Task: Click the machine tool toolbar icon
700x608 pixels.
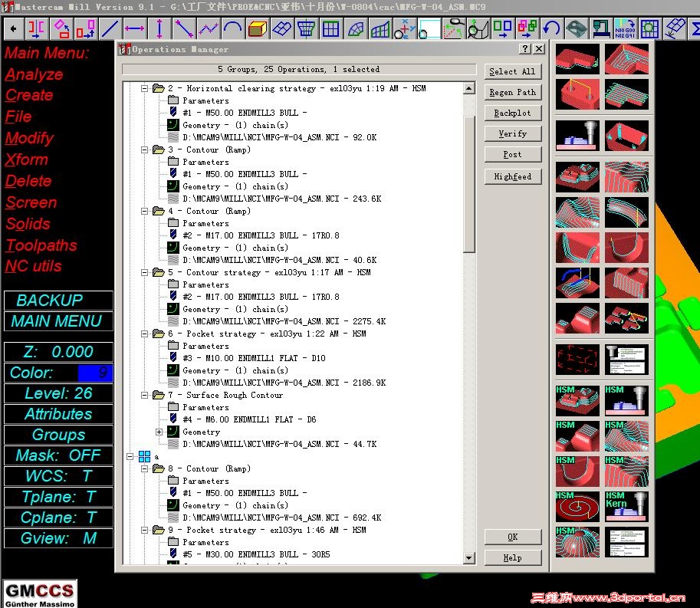Action: (601, 29)
